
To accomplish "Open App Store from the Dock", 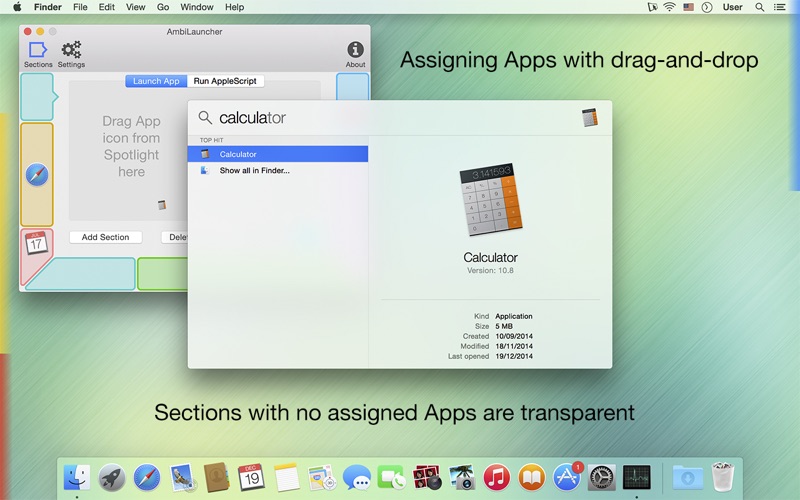I will 568,477.
